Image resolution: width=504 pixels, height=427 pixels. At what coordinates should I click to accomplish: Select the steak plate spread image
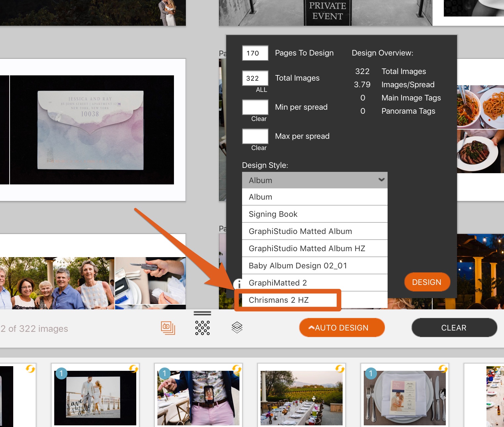coord(481,151)
